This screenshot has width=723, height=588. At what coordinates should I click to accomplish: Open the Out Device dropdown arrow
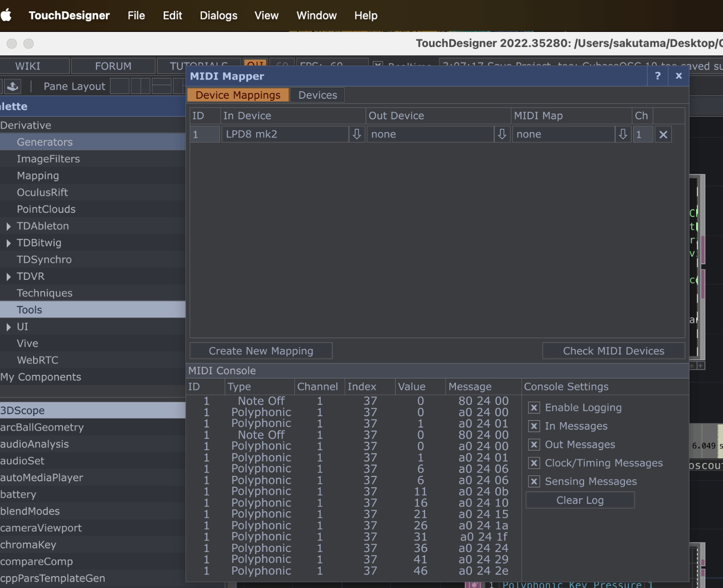502,134
